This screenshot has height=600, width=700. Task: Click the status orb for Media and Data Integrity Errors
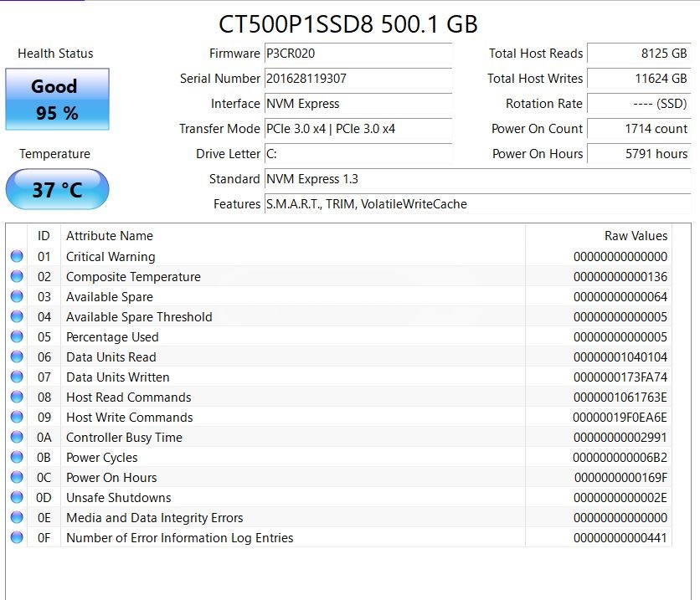pos(17,517)
